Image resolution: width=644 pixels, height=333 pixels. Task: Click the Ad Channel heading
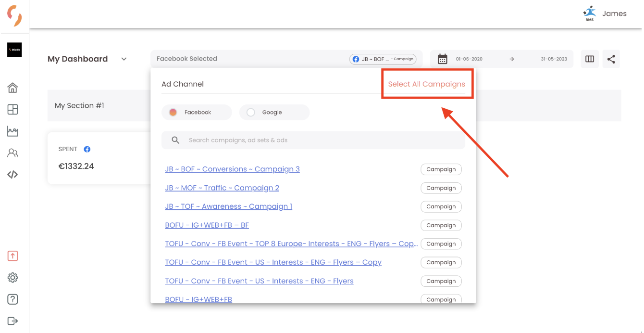[x=183, y=84]
